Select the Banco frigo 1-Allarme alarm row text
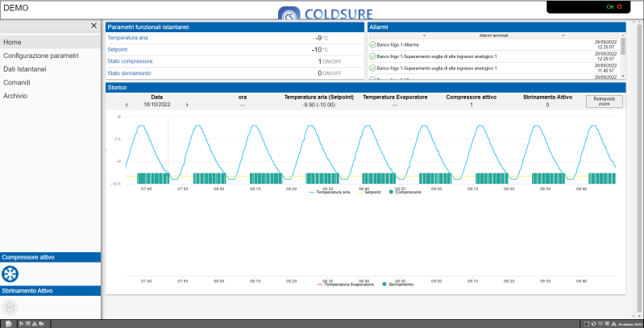The width and height of the screenshot is (644, 328). (x=397, y=45)
